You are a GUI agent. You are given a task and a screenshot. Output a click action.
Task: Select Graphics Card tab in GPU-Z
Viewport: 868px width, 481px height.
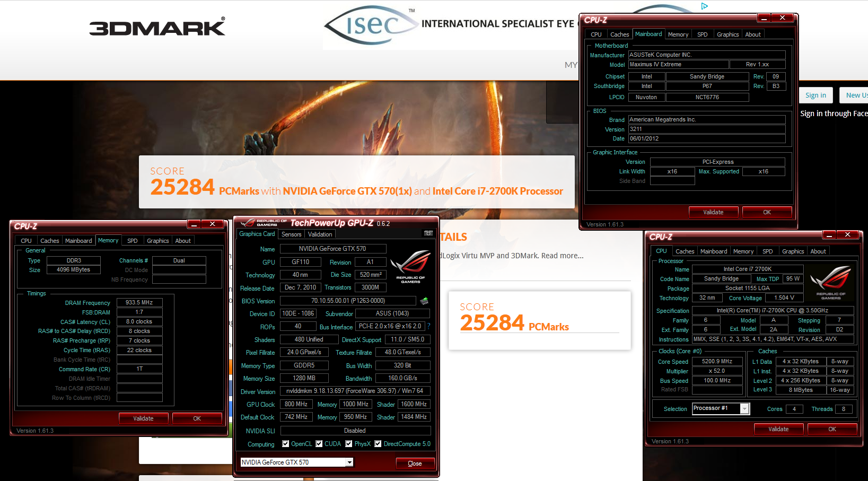[257, 234]
